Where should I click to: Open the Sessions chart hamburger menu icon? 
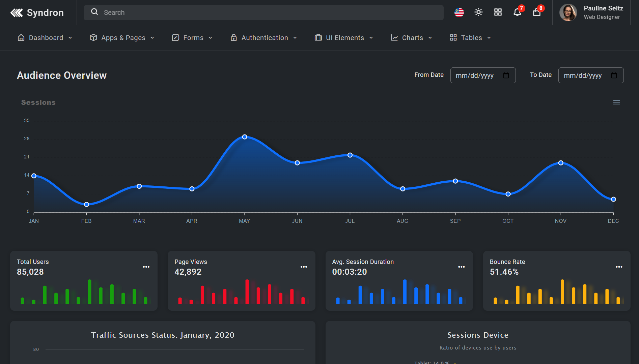point(616,102)
